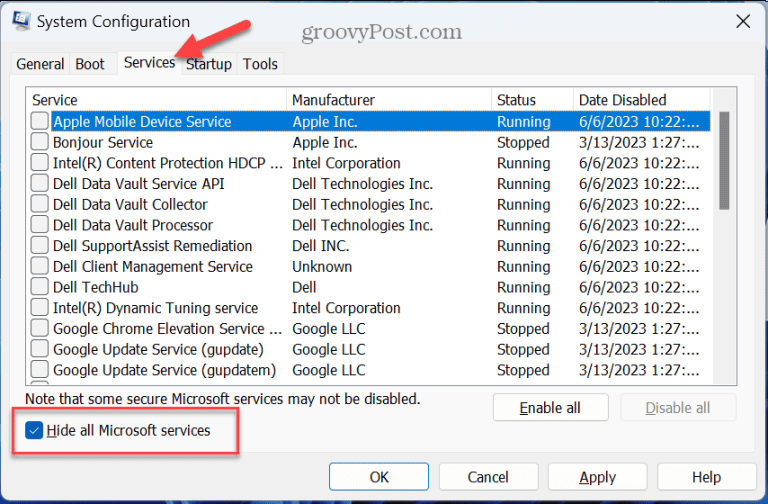
Task: Sort by the Manufacturer column header
Action: coord(389,100)
